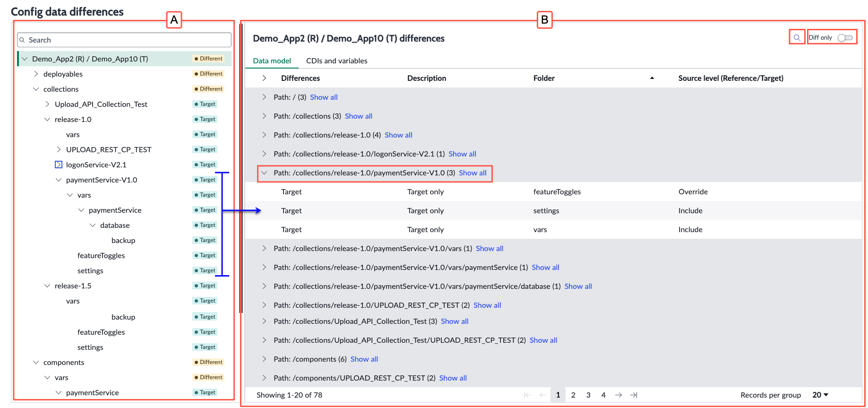Sort by the Description column header
This screenshot has width=868, height=408.
(x=427, y=78)
